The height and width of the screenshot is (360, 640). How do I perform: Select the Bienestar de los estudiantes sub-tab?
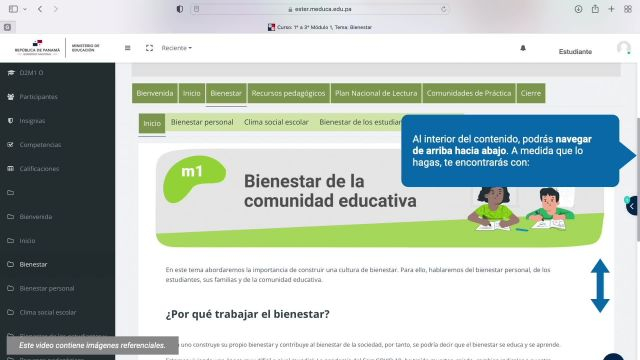pos(360,122)
